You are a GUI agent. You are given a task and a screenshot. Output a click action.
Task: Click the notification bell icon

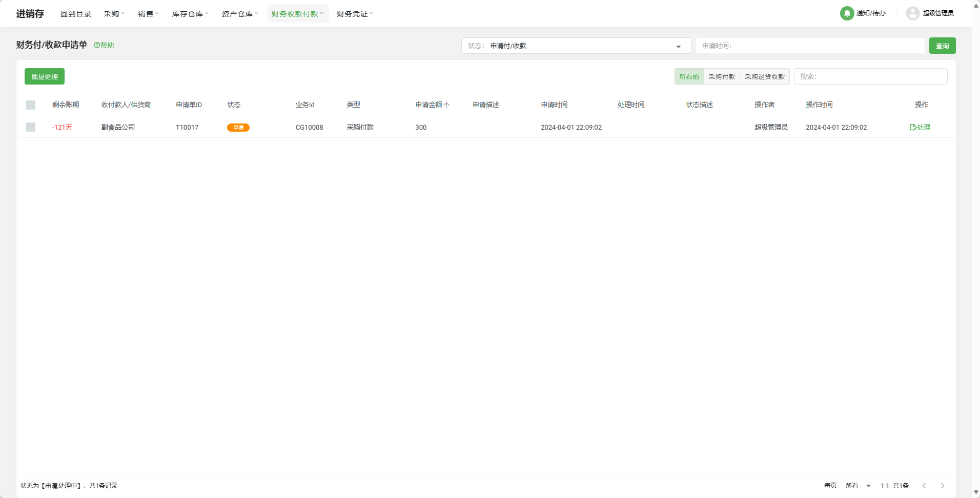click(847, 13)
